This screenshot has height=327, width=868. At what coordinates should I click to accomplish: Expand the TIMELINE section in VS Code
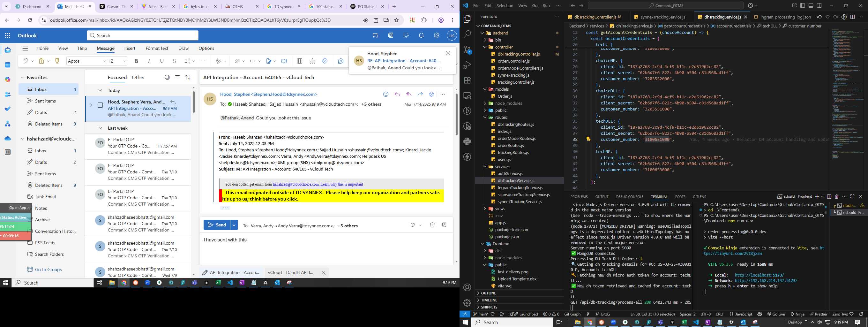point(489,300)
